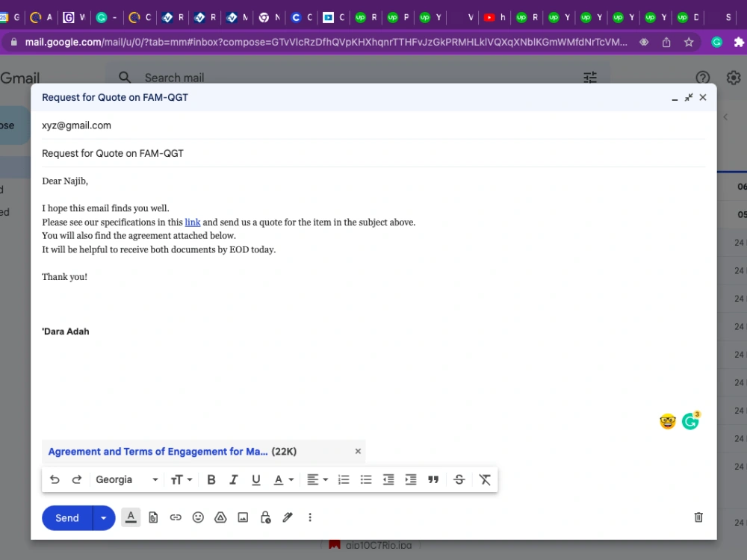Click recipient field xyz@gmail.com
The image size is (747, 560).
373,125
